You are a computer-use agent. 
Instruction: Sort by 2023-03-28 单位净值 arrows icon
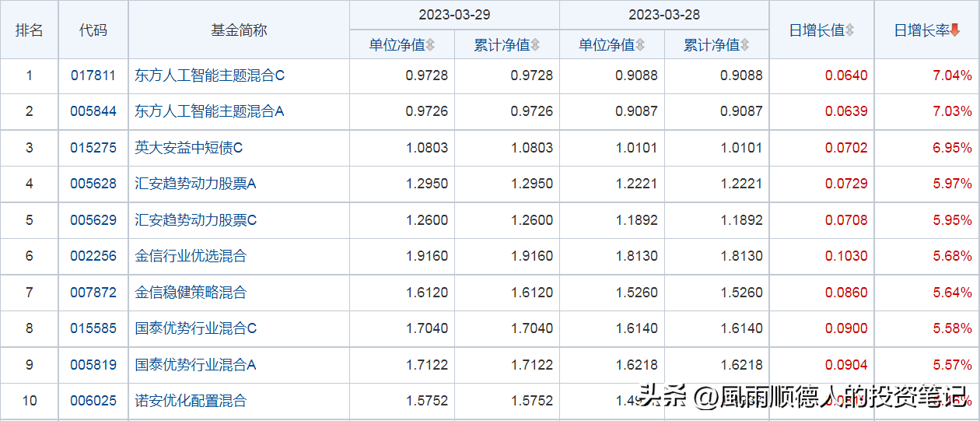tap(640, 45)
